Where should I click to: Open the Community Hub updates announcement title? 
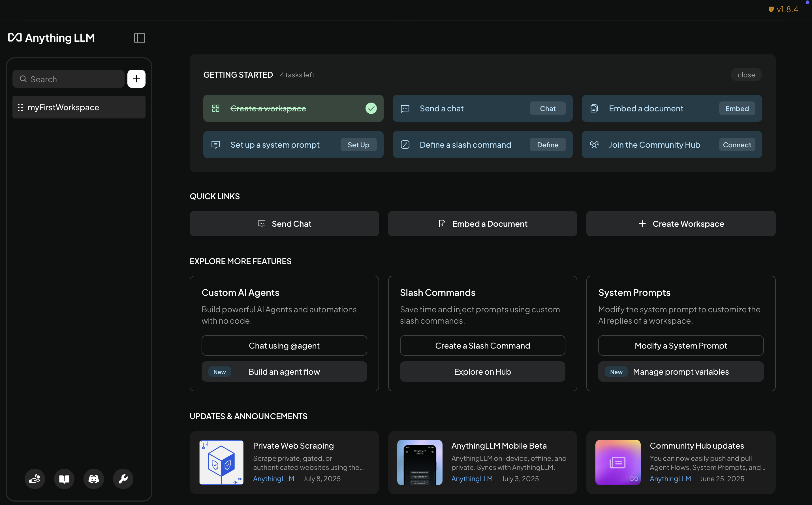tap(697, 445)
